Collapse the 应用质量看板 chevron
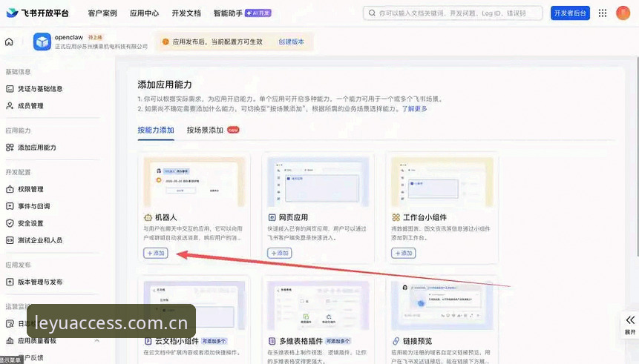Viewport: 639px width, 364px height. pyautogui.click(x=97, y=340)
